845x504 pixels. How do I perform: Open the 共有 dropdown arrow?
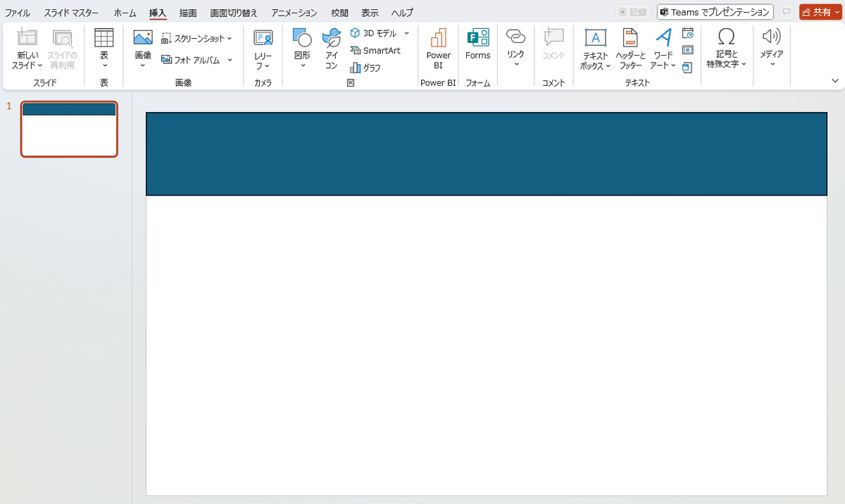point(837,13)
